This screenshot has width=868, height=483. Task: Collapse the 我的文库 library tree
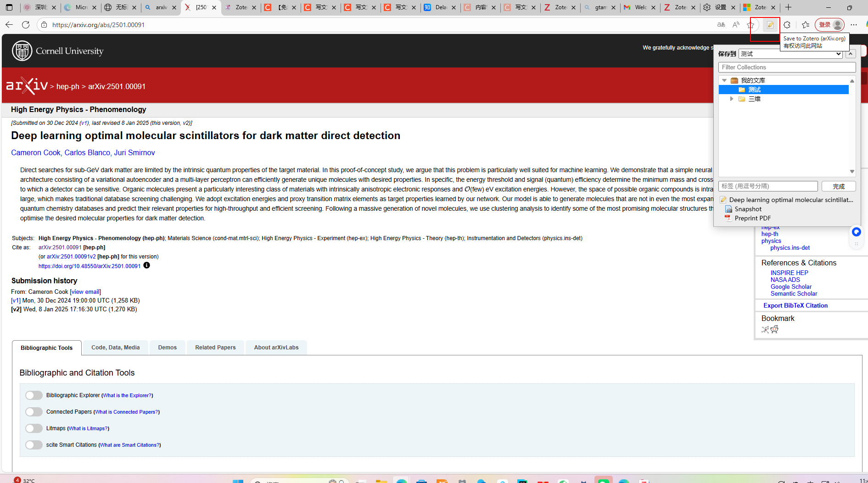pyautogui.click(x=724, y=80)
